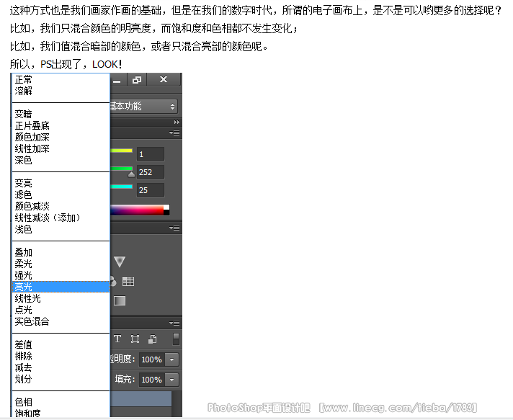Choose 柔光 blend mode
The height and width of the screenshot is (420, 513).
pyautogui.click(x=61, y=264)
